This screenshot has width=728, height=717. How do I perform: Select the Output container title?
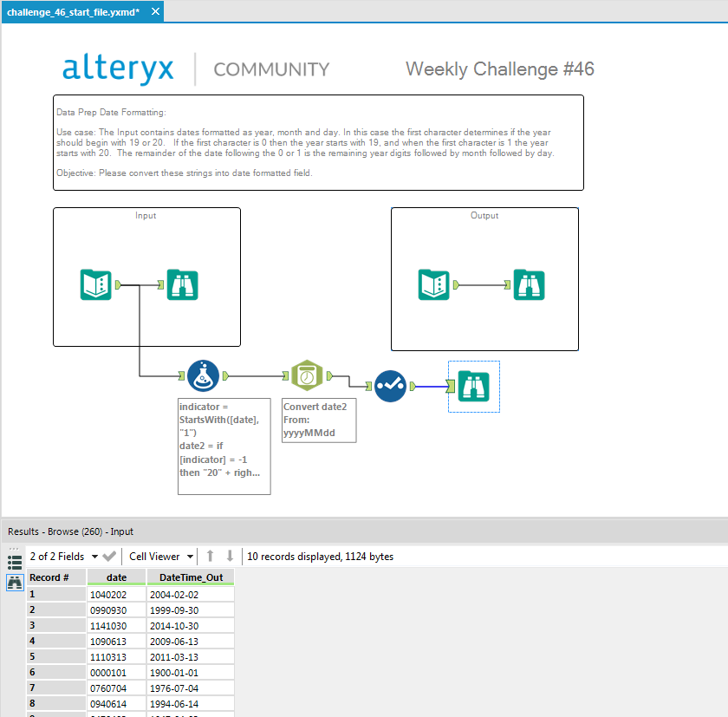(484, 216)
